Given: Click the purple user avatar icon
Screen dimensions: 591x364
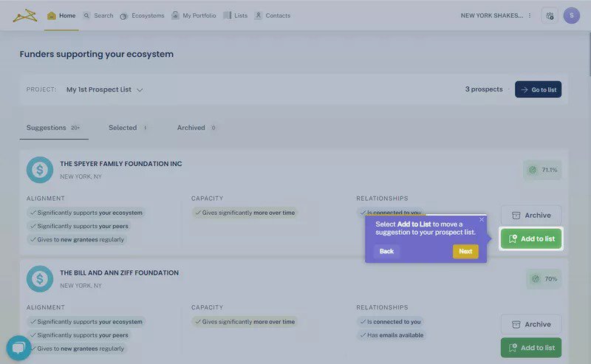Looking at the screenshot, I should 571,16.
